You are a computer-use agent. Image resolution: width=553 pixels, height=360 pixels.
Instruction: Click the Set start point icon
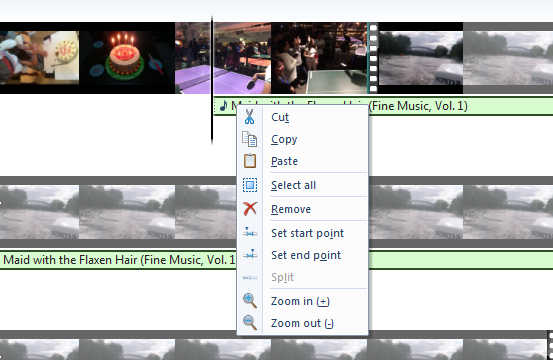click(x=250, y=232)
